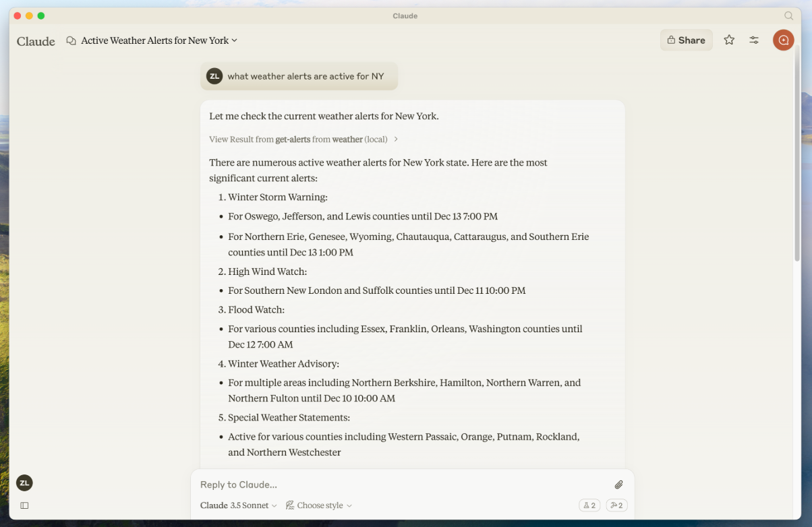Click the chat bubbles icon beside title
812x527 pixels.
pyautogui.click(x=71, y=40)
